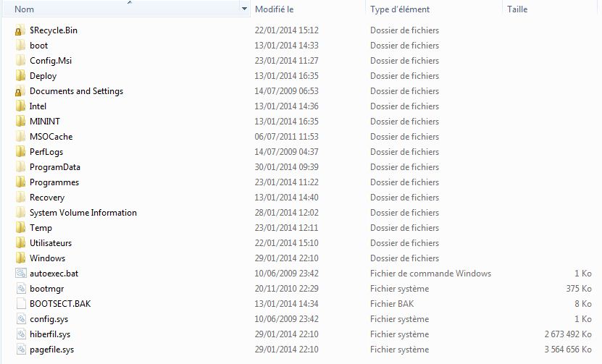Click the Recovery folder icon
Screen dimensions: 602x364
pos(20,198)
